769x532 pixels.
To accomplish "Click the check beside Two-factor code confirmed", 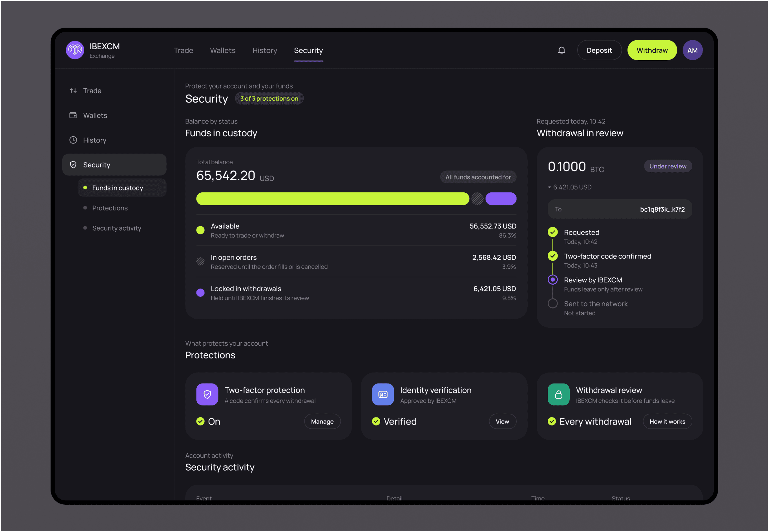I will pos(553,256).
